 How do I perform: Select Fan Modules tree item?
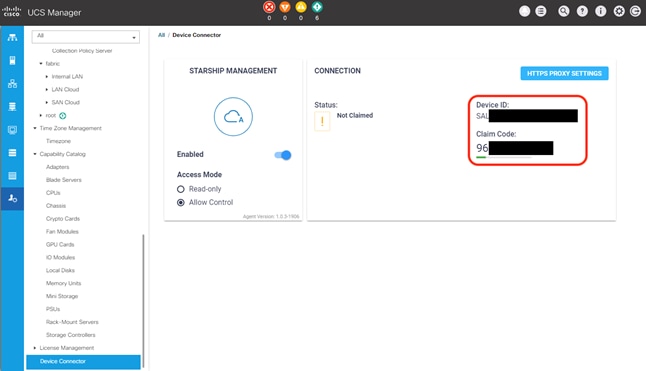pos(62,231)
